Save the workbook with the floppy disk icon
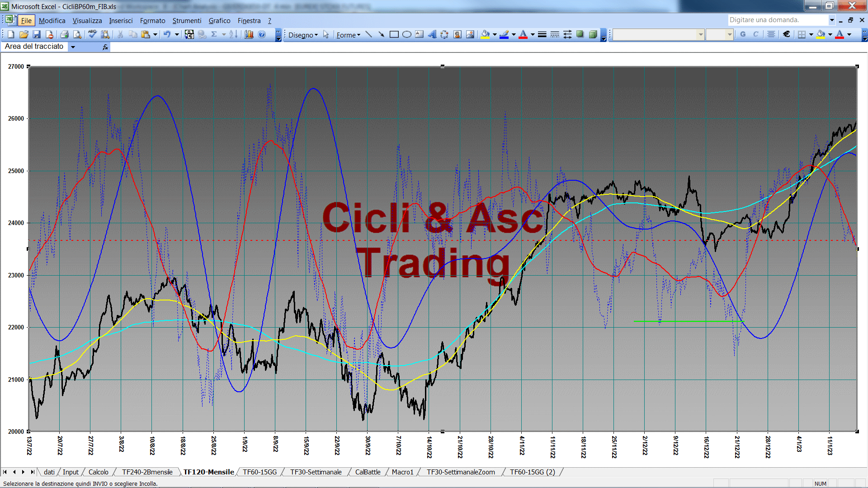The height and width of the screenshot is (488, 868). 37,34
